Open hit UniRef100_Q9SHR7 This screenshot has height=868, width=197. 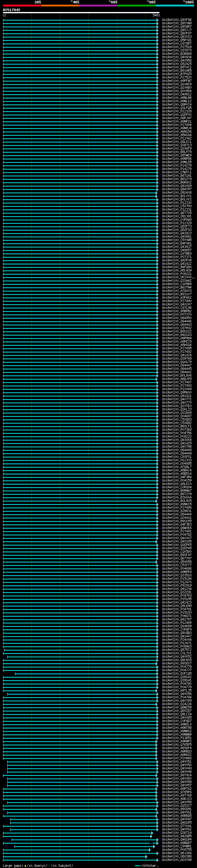[177, 26]
